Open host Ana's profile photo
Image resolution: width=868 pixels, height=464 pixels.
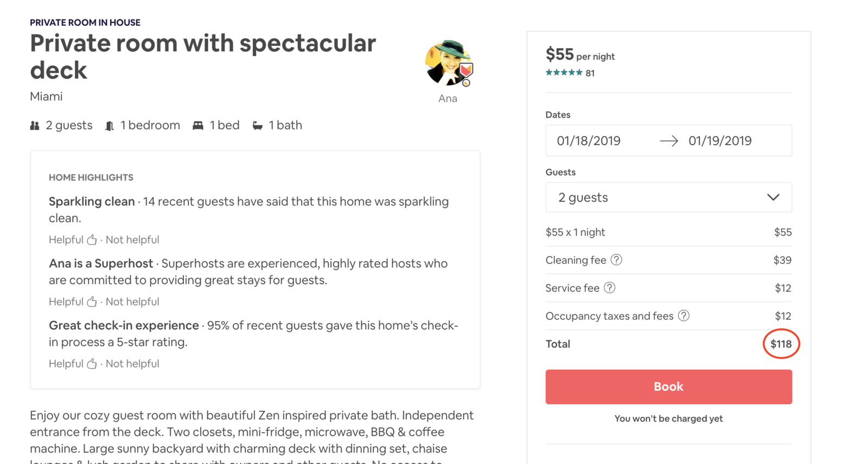(449, 63)
